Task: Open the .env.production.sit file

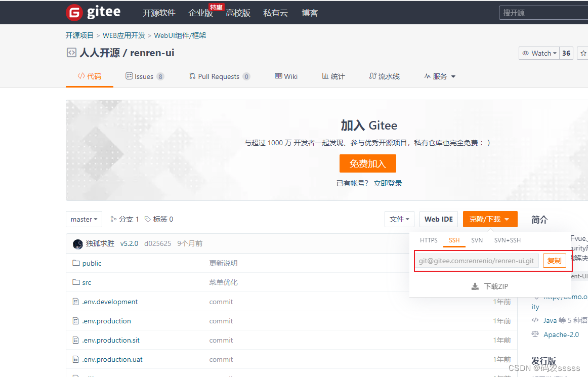Action: click(x=111, y=340)
